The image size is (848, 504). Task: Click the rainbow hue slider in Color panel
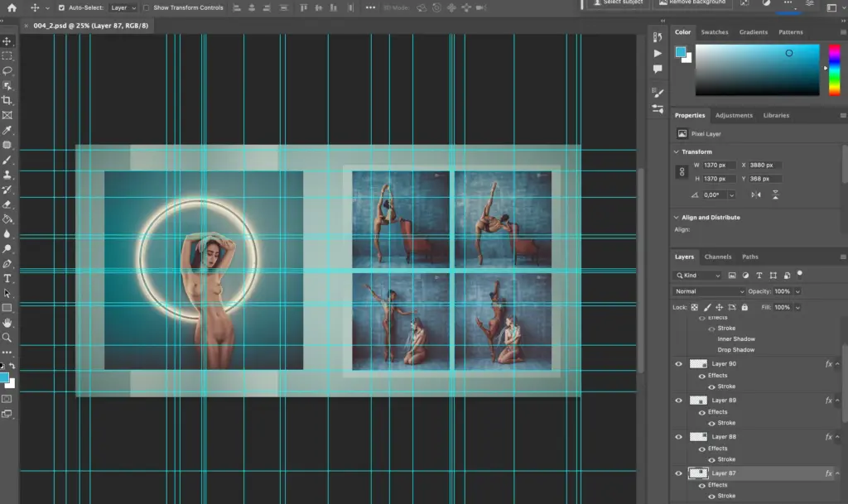[835, 70]
